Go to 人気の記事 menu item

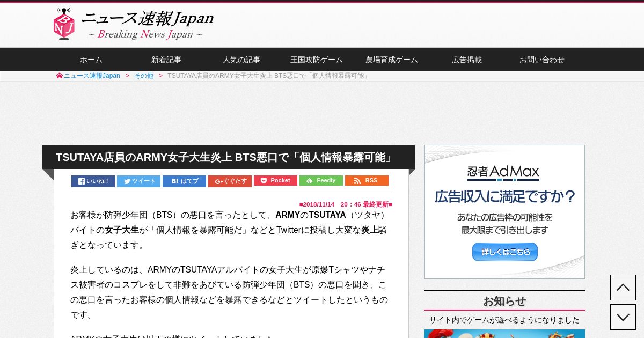[x=241, y=60]
